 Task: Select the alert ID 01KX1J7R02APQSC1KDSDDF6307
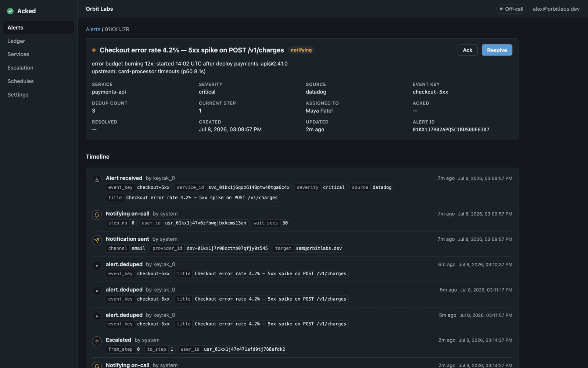click(x=451, y=130)
